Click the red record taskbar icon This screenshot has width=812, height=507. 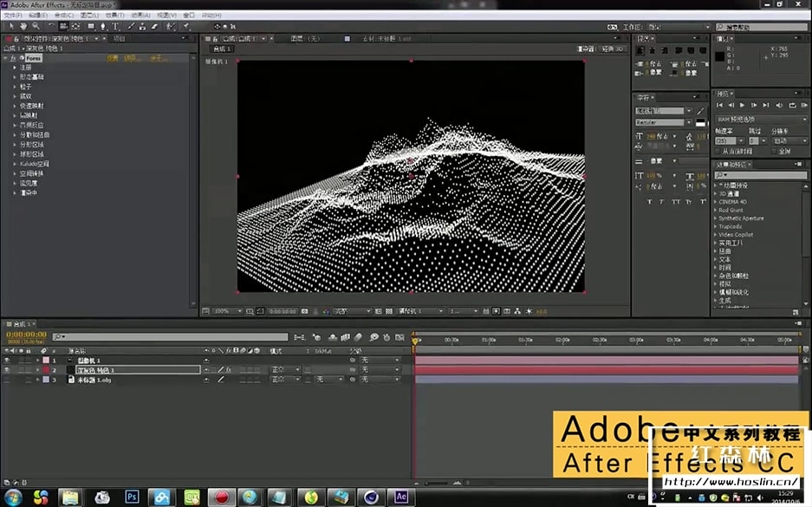click(x=222, y=496)
